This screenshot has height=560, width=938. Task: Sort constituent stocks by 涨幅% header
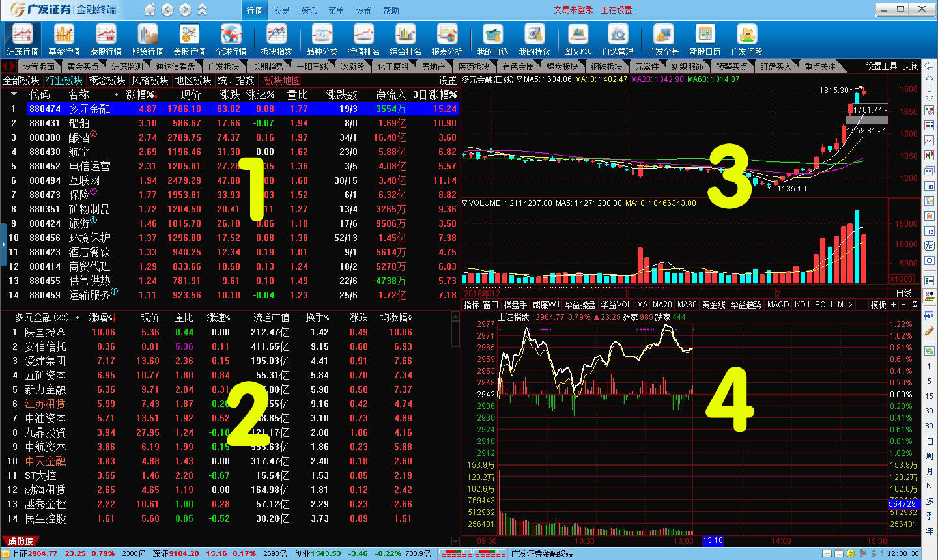(102, 317)
